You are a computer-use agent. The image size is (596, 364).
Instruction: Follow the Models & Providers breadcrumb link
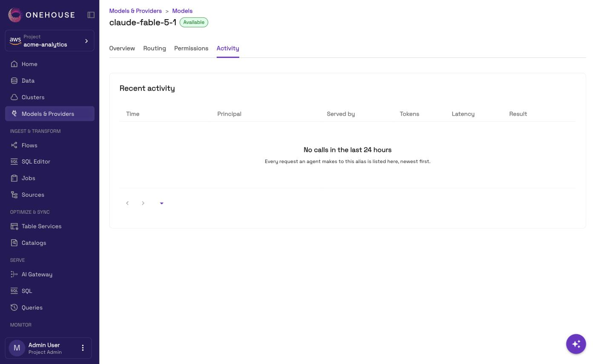[x=135, y=11]
